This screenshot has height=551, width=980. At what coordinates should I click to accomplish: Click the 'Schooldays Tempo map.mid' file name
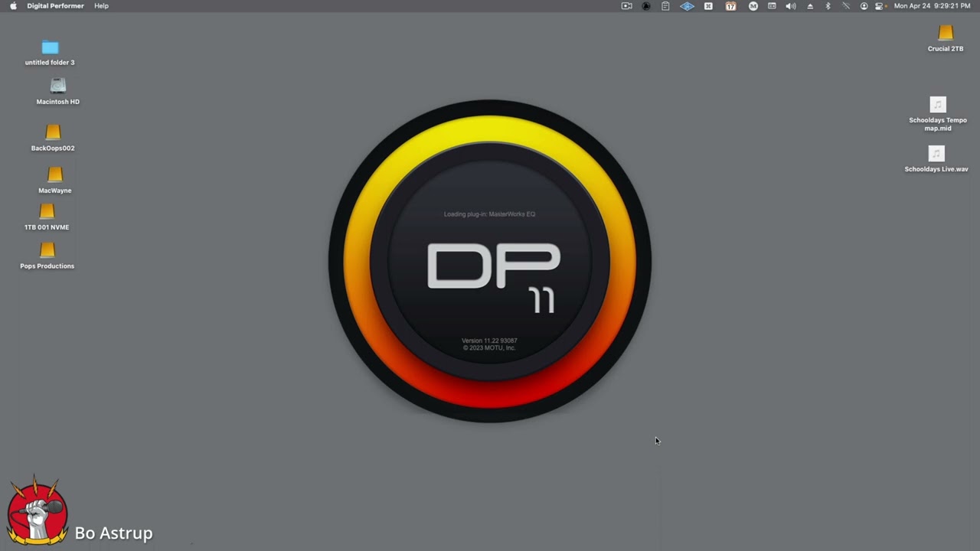pos(938,124)
